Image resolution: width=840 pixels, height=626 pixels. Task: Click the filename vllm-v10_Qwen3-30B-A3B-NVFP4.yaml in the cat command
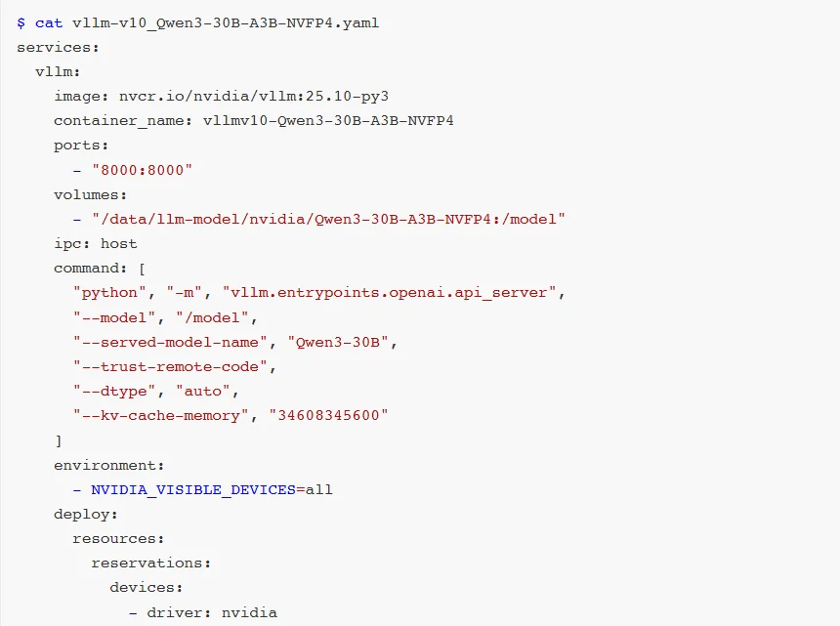coord(226,22)
